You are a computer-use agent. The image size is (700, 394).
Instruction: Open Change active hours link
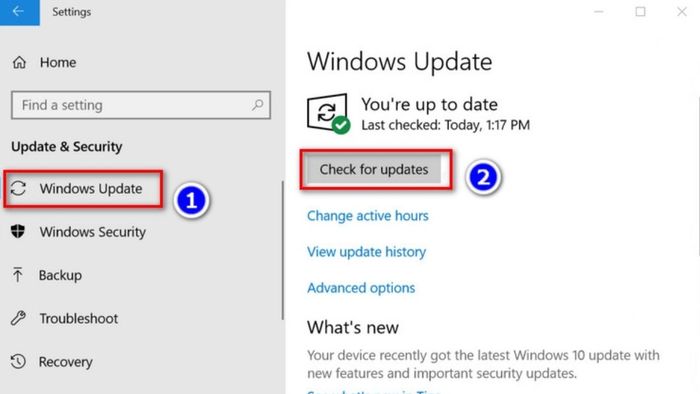point(368,216)
